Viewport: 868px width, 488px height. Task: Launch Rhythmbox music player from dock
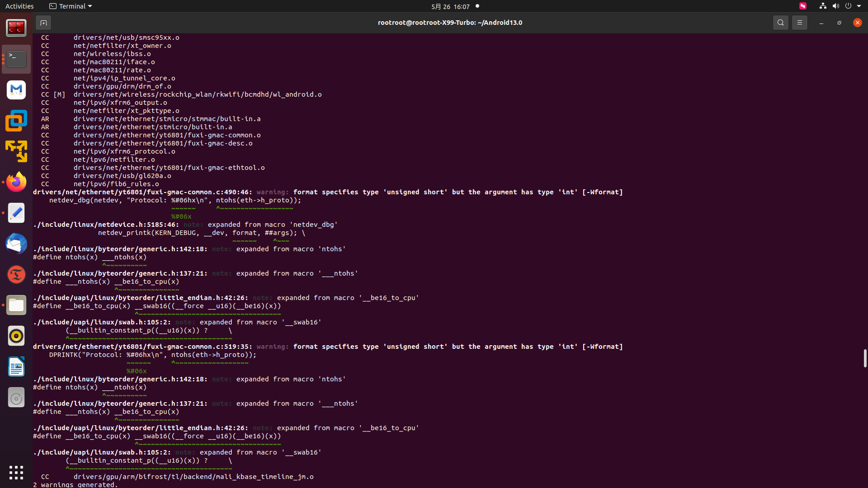tap(16, 336)
